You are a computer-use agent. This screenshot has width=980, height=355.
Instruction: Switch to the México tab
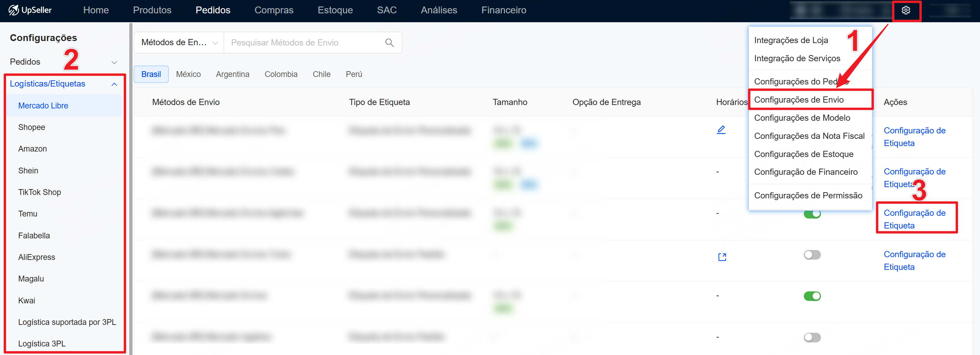pos(188,74)
